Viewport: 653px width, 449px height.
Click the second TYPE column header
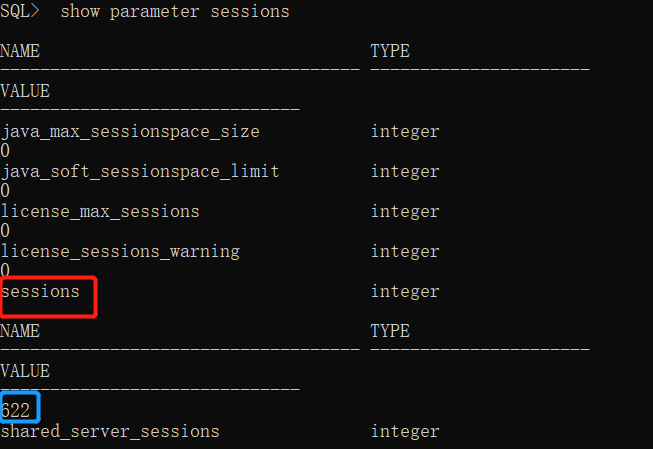[390, 331]
